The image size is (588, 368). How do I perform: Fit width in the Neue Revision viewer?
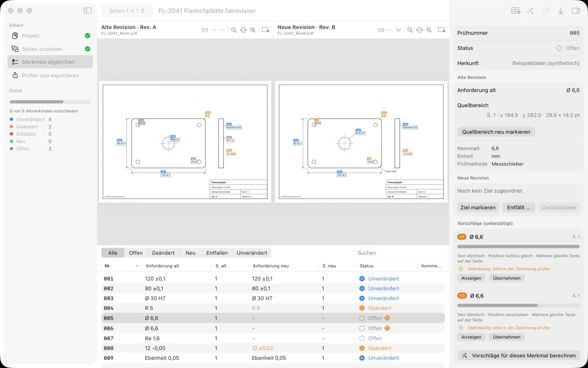click(419, 30)
